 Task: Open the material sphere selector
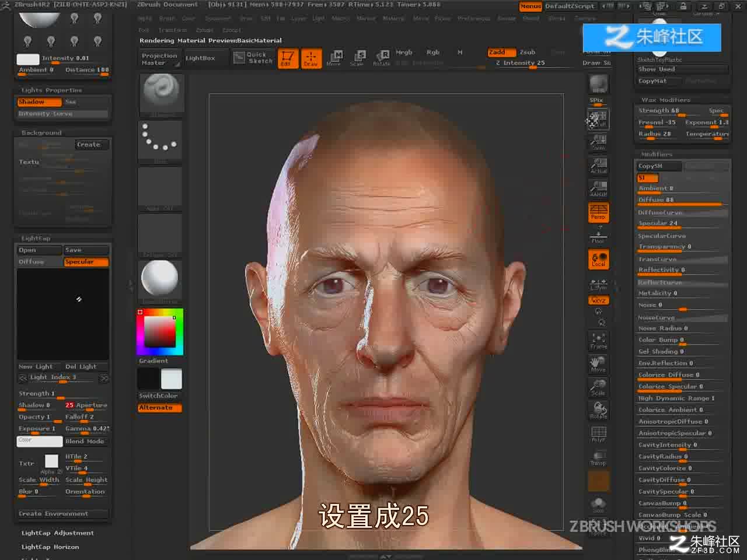[160, 282]
